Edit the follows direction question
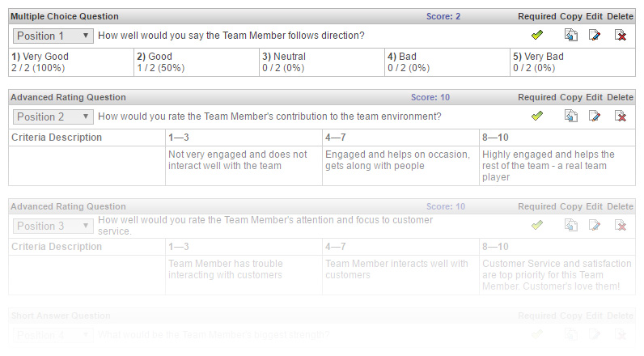Viewport: 644px width, 356px height. point(595,36)
